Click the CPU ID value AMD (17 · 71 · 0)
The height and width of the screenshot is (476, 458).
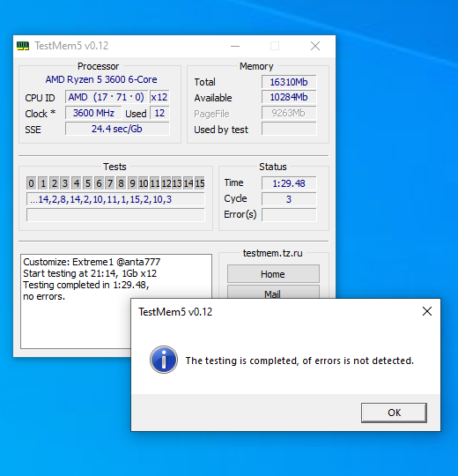click(x=107, y=97)
